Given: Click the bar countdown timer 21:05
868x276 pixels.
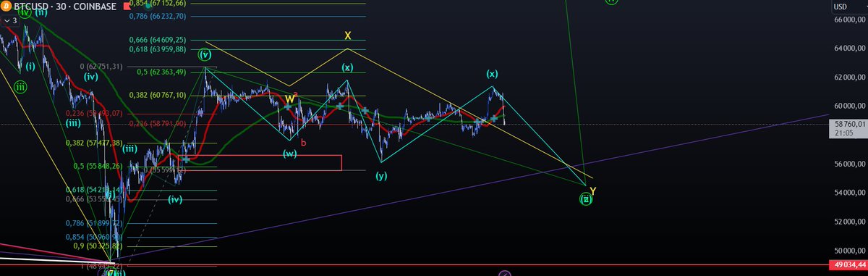Looking at the screenshot, I should 845,133.
